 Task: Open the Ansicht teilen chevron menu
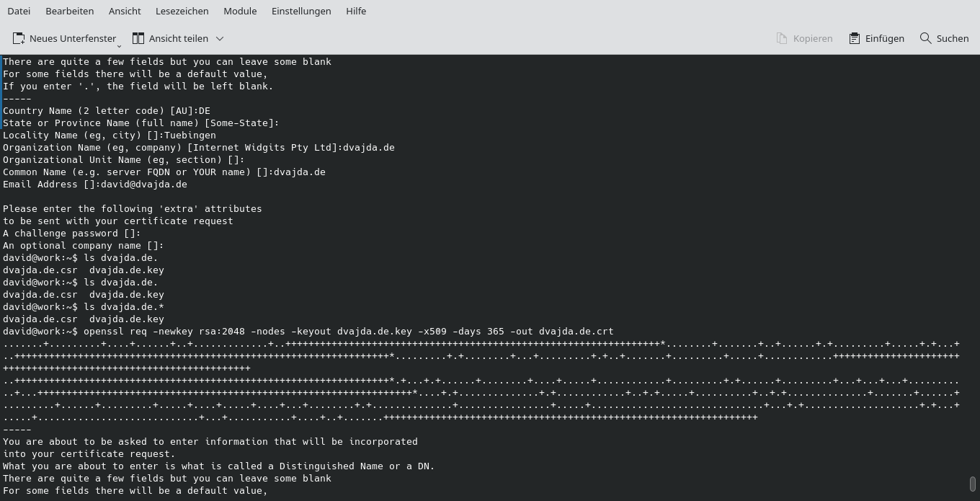tap(219, 38)
